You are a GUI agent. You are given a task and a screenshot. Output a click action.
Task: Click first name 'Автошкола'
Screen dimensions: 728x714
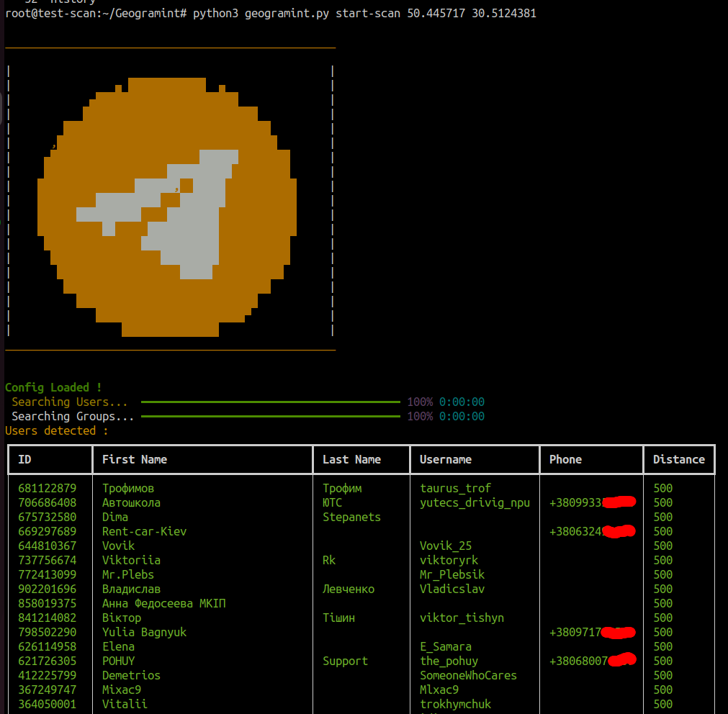[x=131, y=502]
